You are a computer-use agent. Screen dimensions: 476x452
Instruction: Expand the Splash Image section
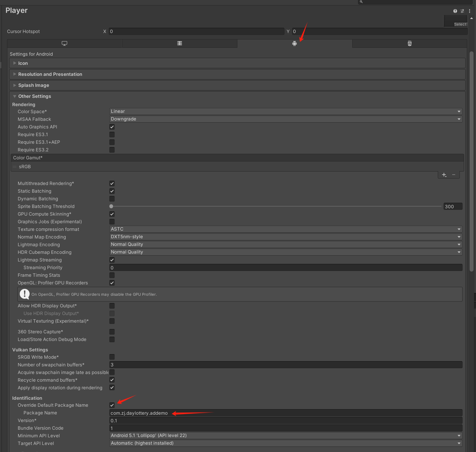tap(34, 85)
